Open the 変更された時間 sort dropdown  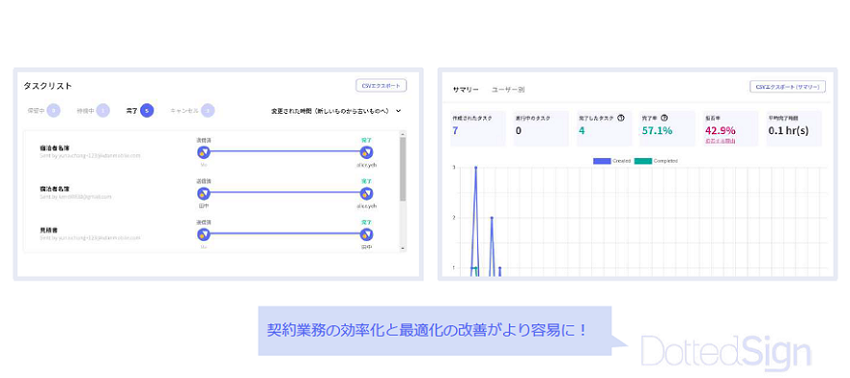tap(336, 111)
